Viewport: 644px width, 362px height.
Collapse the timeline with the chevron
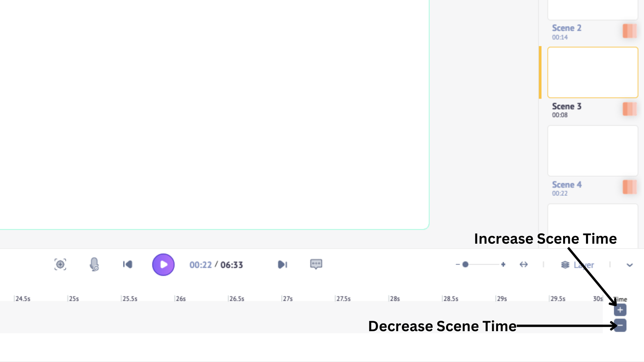[630, 264]
